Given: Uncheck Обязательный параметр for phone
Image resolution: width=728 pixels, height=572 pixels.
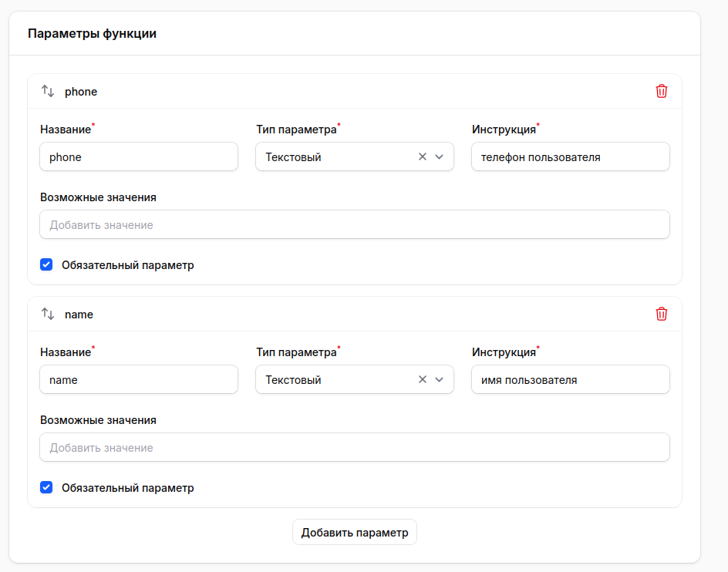Looking at the screenshot, I should pos(46,264).
